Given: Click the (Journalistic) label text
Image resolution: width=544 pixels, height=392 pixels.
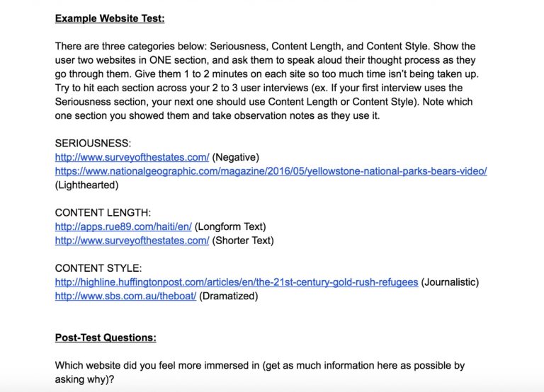Looking at the screenshot, I should click(x=450, y=282).
